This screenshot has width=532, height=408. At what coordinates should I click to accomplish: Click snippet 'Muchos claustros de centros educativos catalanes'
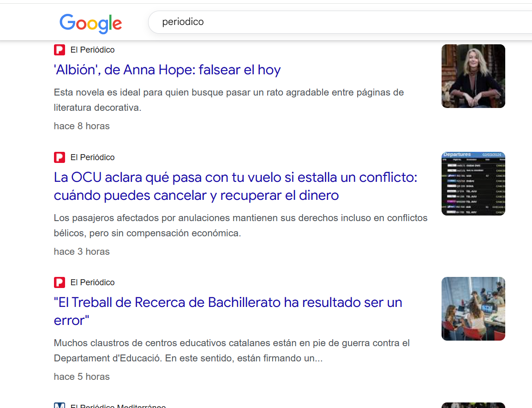coord(232,350)
